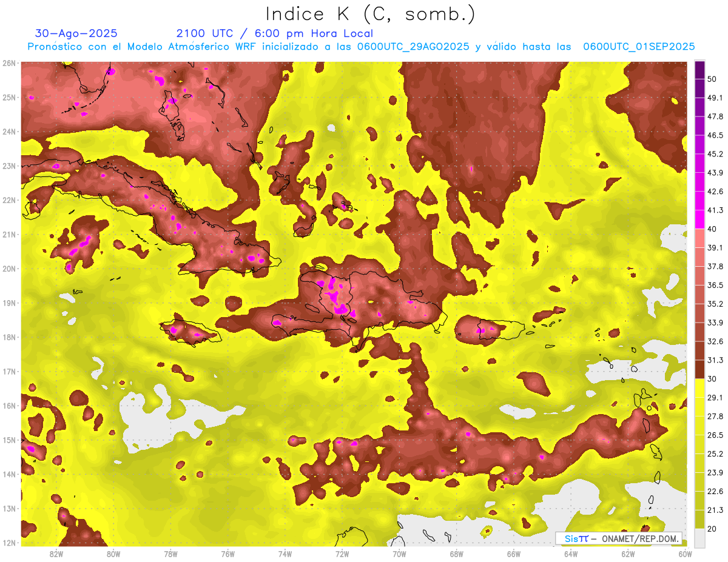Click the colorbar value '26.5'
The height and width of the screenshot is (562, 728).
coord(715,435)
